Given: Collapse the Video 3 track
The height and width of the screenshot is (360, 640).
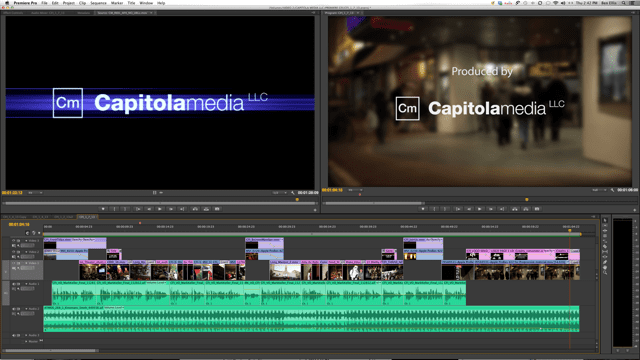Looking at the screenshot, I should tap(27, 241).
